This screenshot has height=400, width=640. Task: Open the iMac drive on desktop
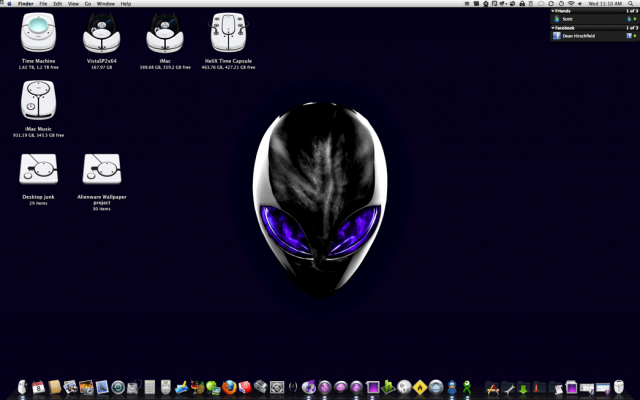coord(165,33)
